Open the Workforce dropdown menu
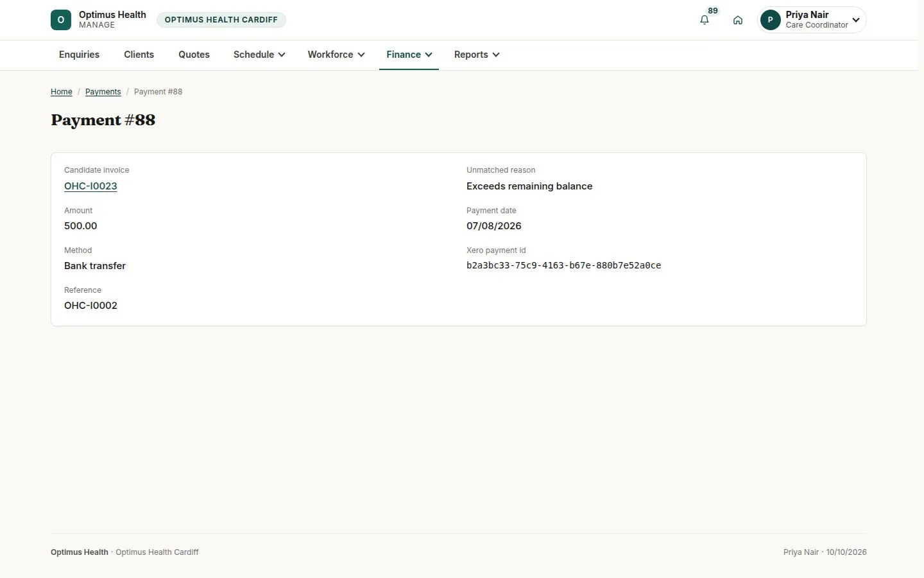Image resolution: width=924 pixels, height=578 pixels. click(x=336, y=55)
